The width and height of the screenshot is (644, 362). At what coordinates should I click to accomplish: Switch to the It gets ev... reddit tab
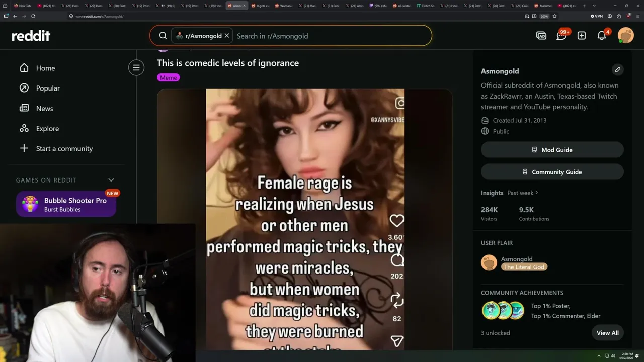261,6
